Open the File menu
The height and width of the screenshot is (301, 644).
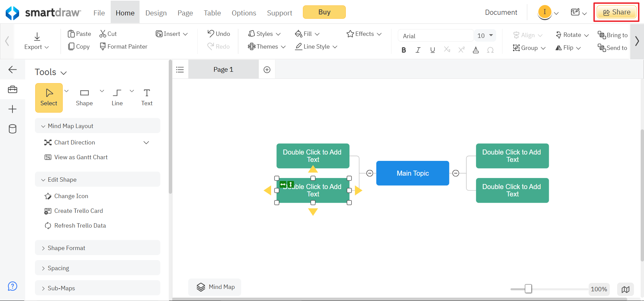(x=99, y=13)
